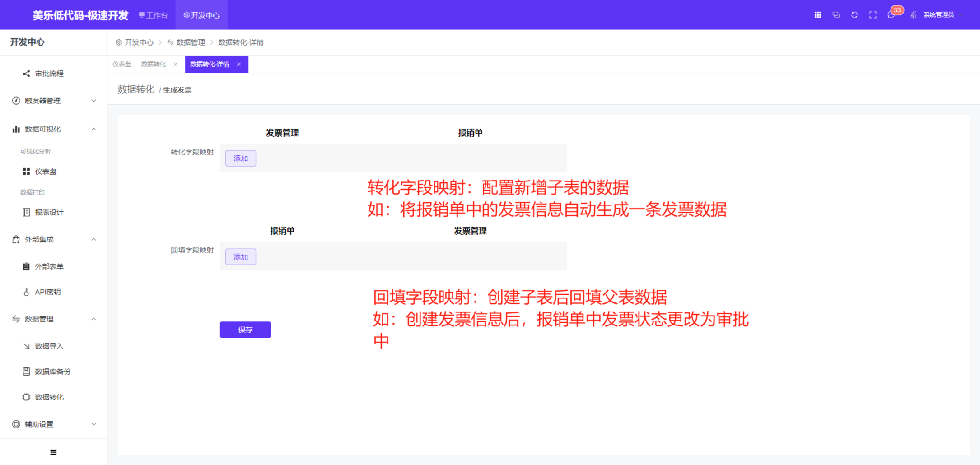
Task: Open 数据管理 from the breadcrumb
Action: (190, 42)
